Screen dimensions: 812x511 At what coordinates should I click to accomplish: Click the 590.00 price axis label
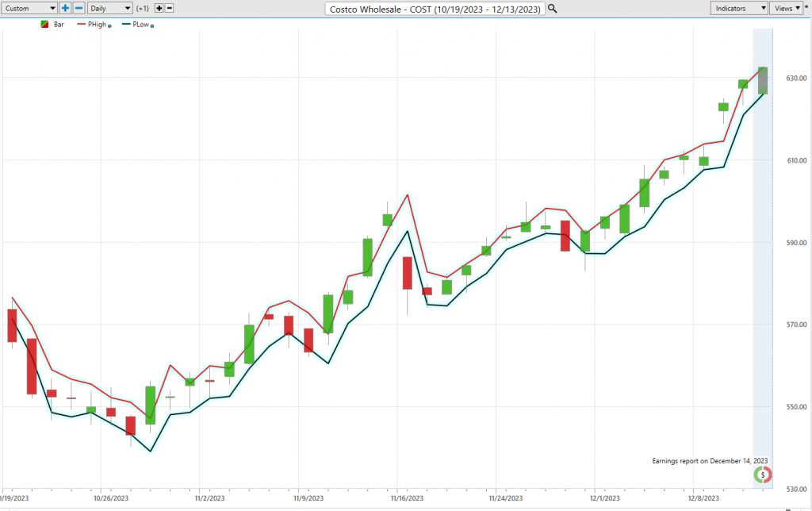[x=796, y=243]
